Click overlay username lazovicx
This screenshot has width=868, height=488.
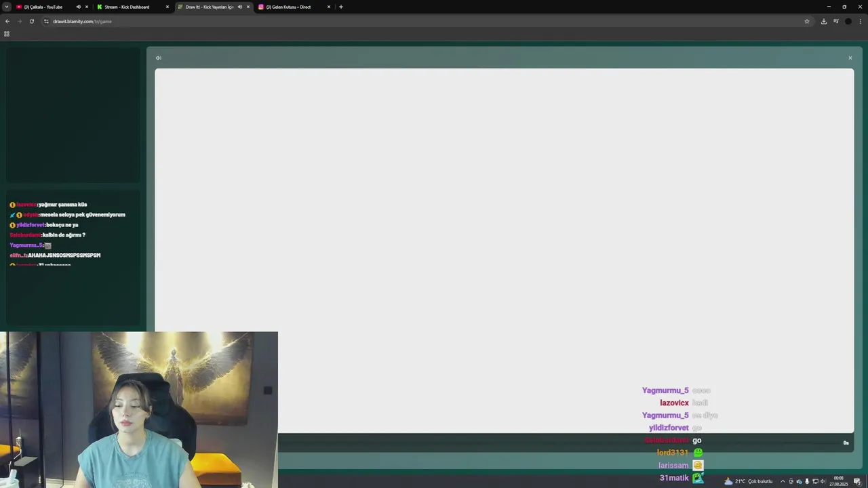[x=674, y=403]
